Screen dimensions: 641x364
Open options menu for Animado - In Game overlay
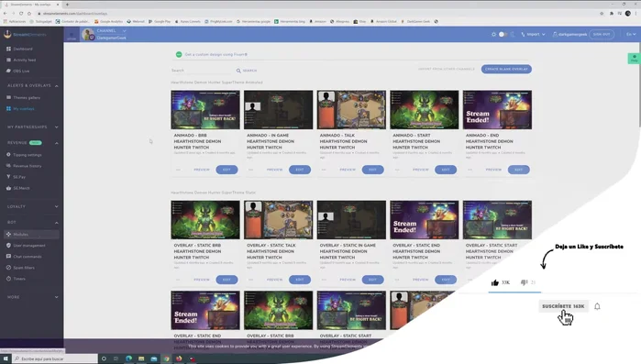[x=251, y=170]
